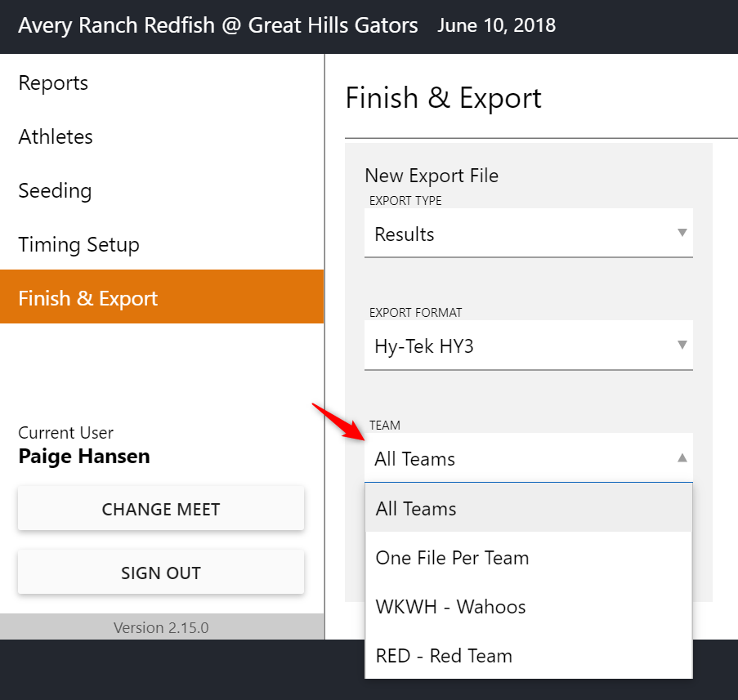Select the highlighted Finish & Export item
The width and height of the screenshot is (738, 700).
(x=88, y=299)
